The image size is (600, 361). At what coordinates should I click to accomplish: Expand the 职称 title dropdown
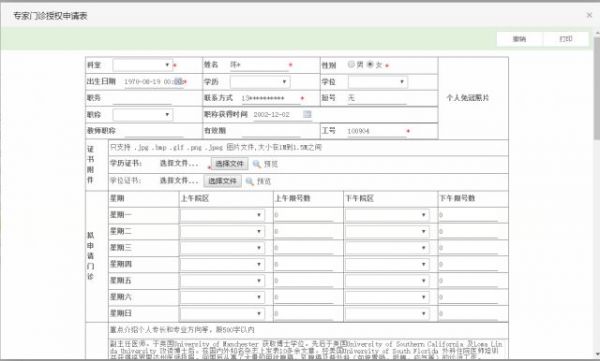pyautogui.click(x=142, y=114)
